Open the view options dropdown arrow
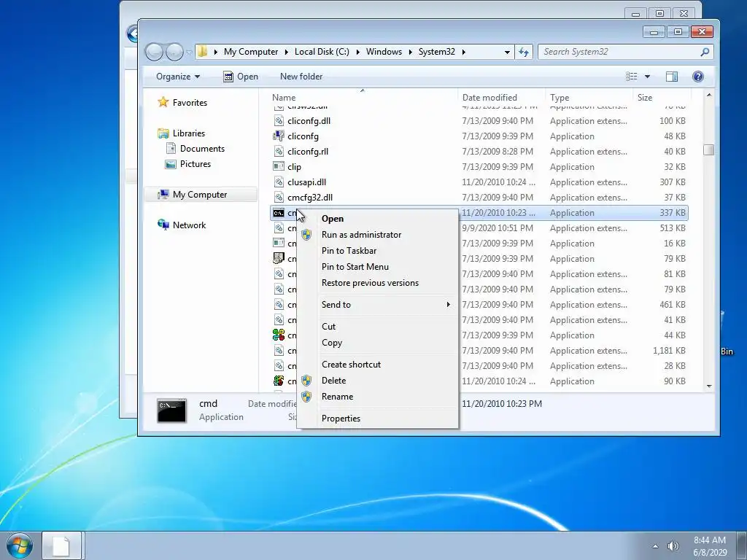This screenshot has height=560, width=747. (x=647, y=76)
